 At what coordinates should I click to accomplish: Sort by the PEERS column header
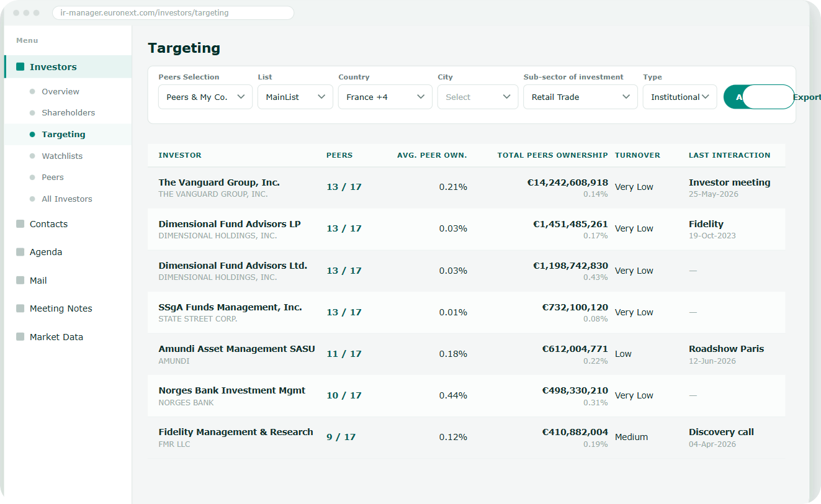tap(339, 155)
